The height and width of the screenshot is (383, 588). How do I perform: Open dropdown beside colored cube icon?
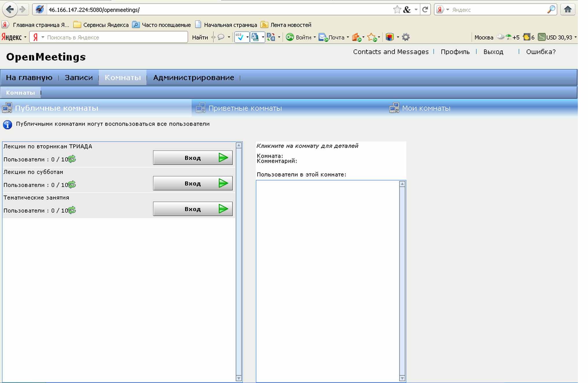(x=398, y=37)
